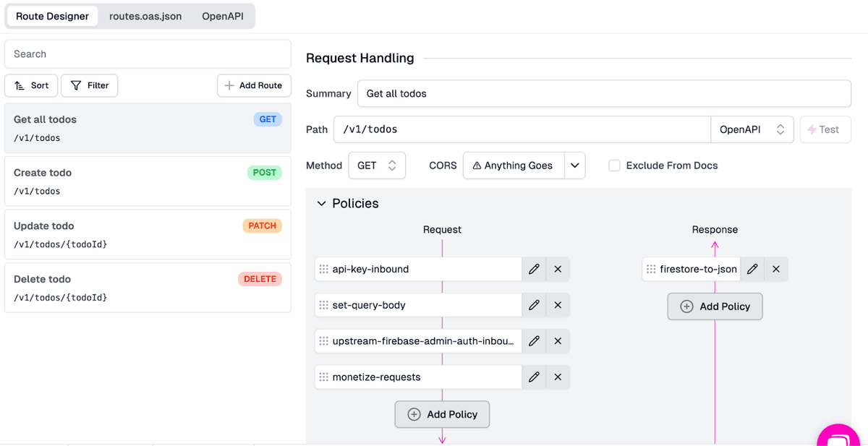Edit the upstream-firebase-admin-auth policy
The height and width of the screenshot is (446, 868).
pos(534,340)
